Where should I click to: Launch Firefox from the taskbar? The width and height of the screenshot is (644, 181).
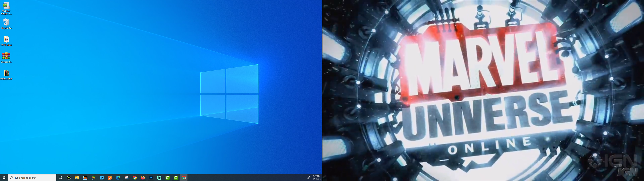143,178
